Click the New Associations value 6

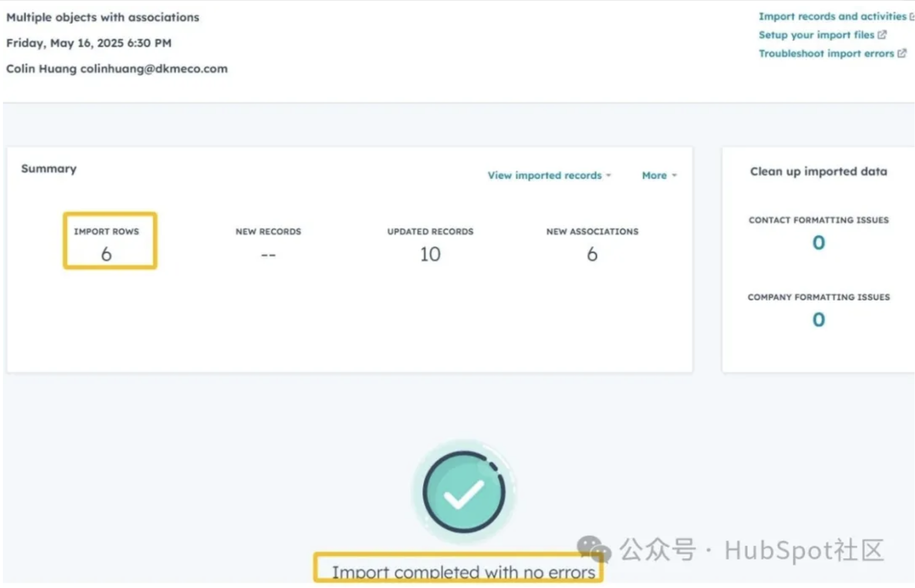click(x=592, y=254)
